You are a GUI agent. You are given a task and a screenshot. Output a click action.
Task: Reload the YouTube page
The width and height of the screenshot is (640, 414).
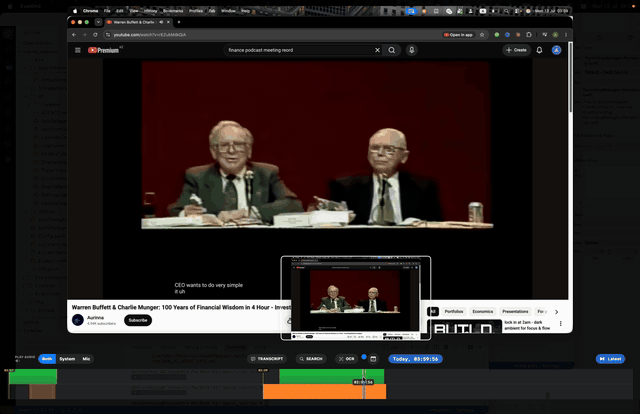95,35
